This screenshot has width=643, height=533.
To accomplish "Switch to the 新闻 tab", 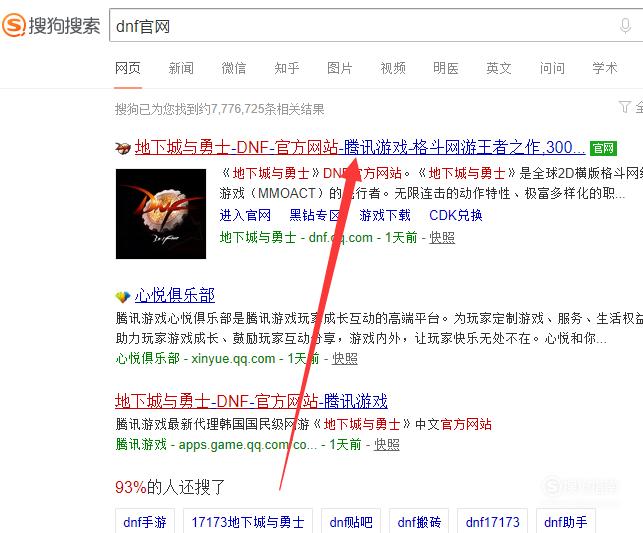I will tap(181, 68).
